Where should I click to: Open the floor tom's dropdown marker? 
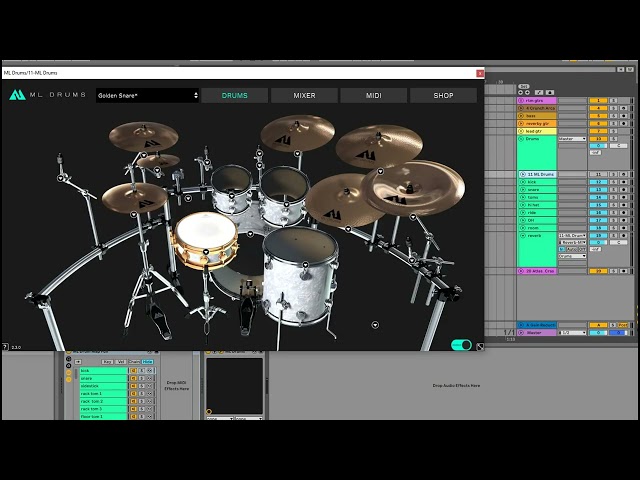pyautogui.click(x=305, y=265)
